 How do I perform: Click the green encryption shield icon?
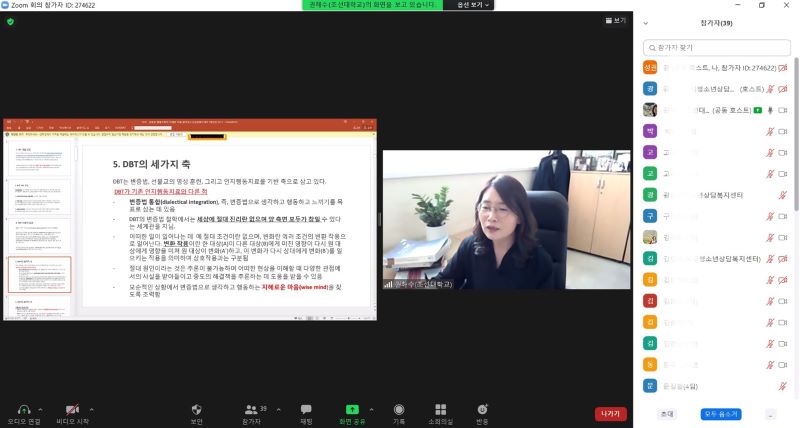click(x=10, y=21)
